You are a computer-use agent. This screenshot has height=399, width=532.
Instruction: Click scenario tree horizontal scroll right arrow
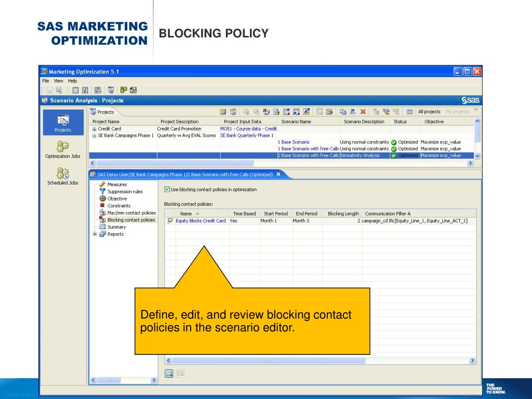tap(154, 380)
